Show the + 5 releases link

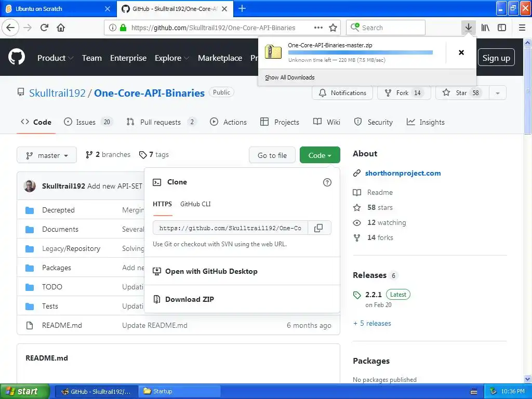372,323
